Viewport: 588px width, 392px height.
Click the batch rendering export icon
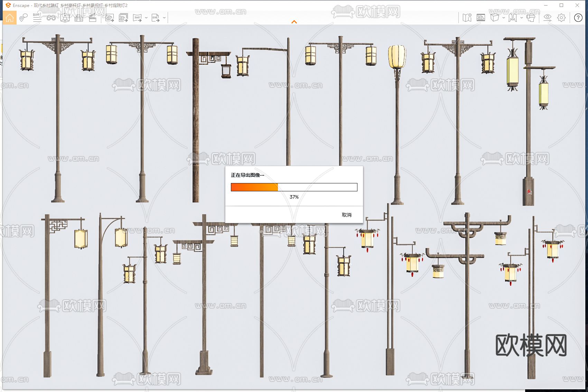(x=123, y=18)
